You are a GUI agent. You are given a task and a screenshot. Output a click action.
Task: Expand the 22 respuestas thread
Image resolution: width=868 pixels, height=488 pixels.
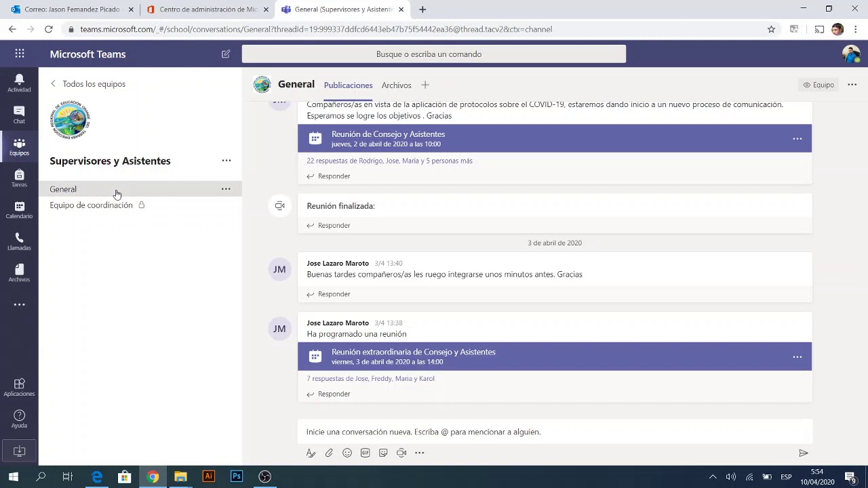point(389,161)
